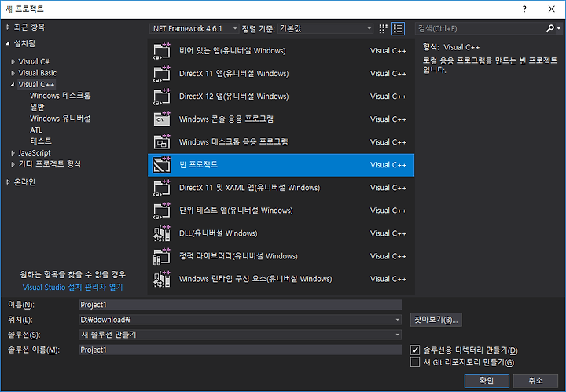
Task: Select DirectX 12 앱(유니버설 Windows) text
Action: point(234,97)
